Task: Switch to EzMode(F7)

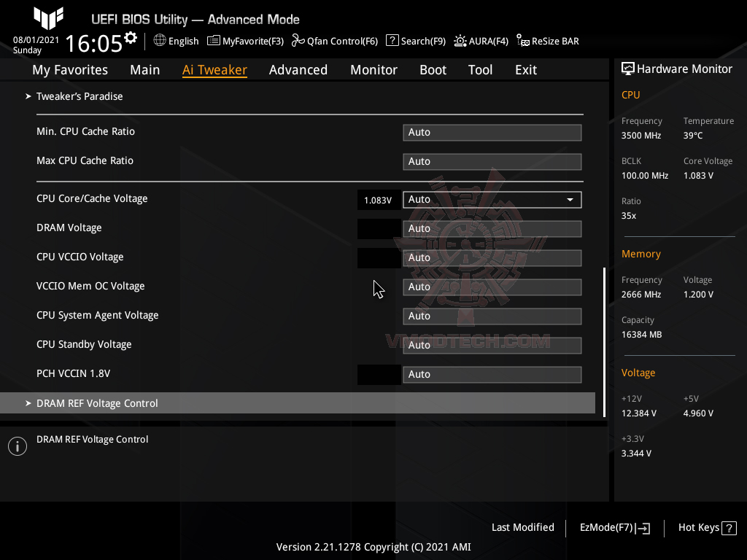Action: point(614,528)
